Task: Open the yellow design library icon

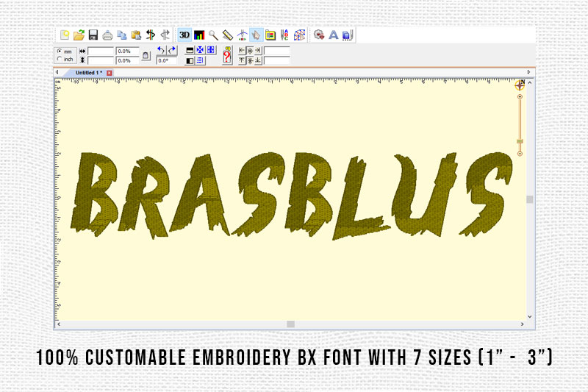Action: click(x=270, y=35)
